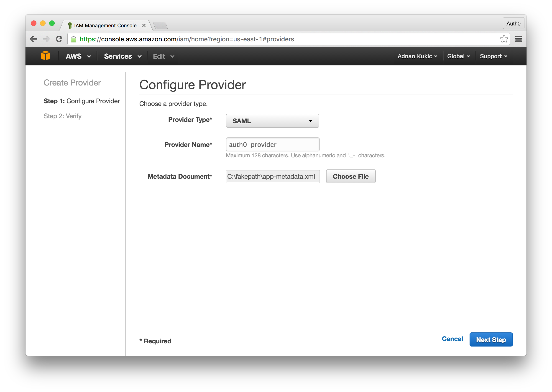Viewport: 552px width, 392px height.
Task: Open the Global region selector
Action: click(x=458, y=56)
